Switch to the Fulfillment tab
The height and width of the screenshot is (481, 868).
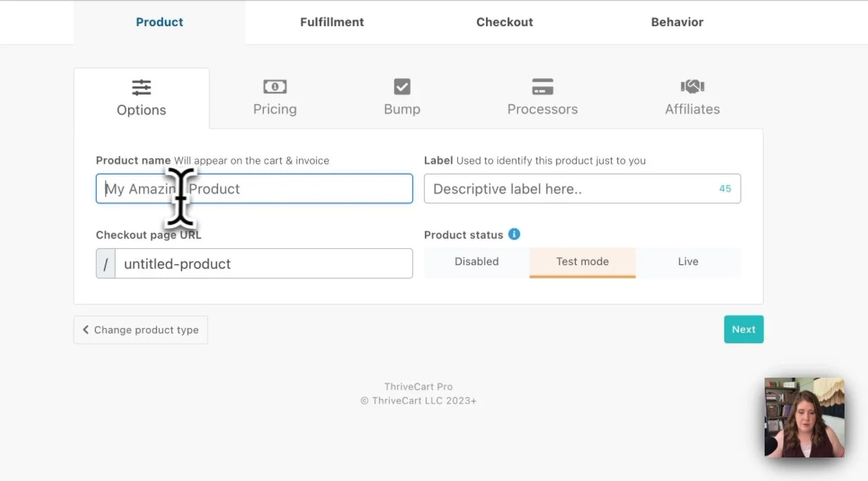point(332,21)
